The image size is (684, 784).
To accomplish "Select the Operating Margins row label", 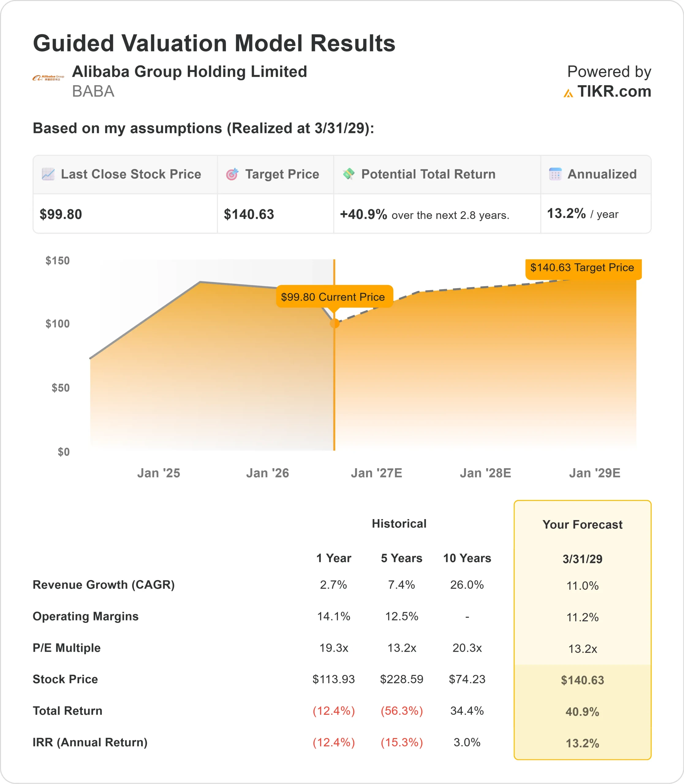I will point(85,616).
